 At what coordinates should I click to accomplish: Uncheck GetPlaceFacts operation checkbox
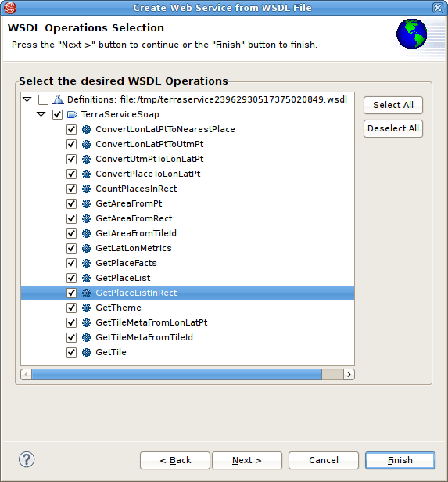point(72,263)
